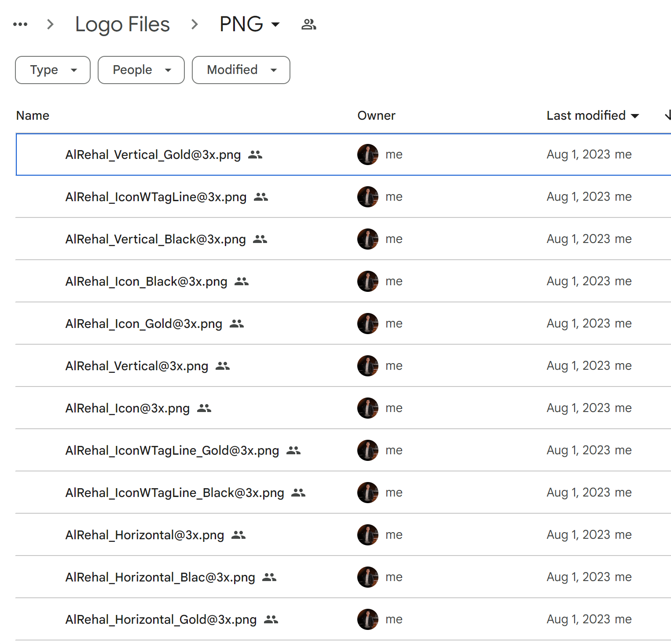Click shared icon next to AlRehal_Icon_Black@3x.png
This screenshot has height=644, width=671.
point(242,281)
